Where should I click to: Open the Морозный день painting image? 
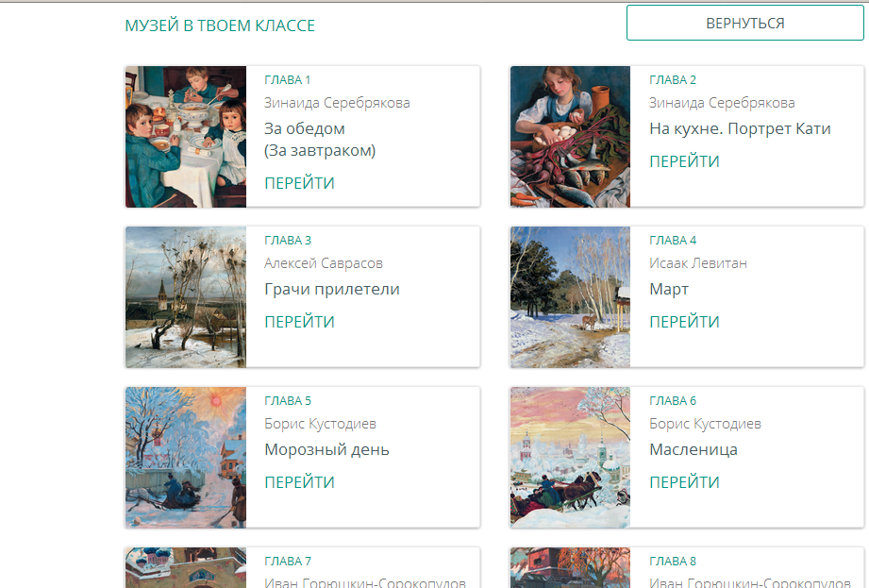click(x=186, y=458)
